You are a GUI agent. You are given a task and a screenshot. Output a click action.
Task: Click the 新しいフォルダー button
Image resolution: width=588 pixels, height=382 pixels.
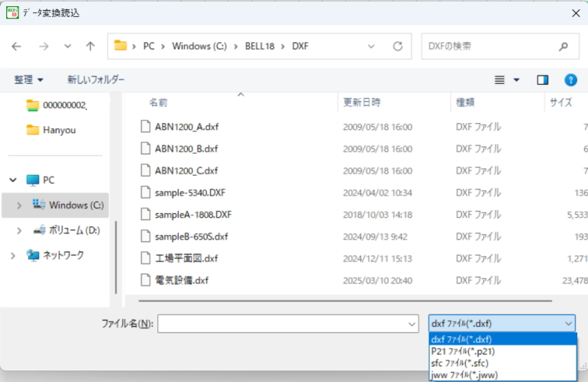95,79
